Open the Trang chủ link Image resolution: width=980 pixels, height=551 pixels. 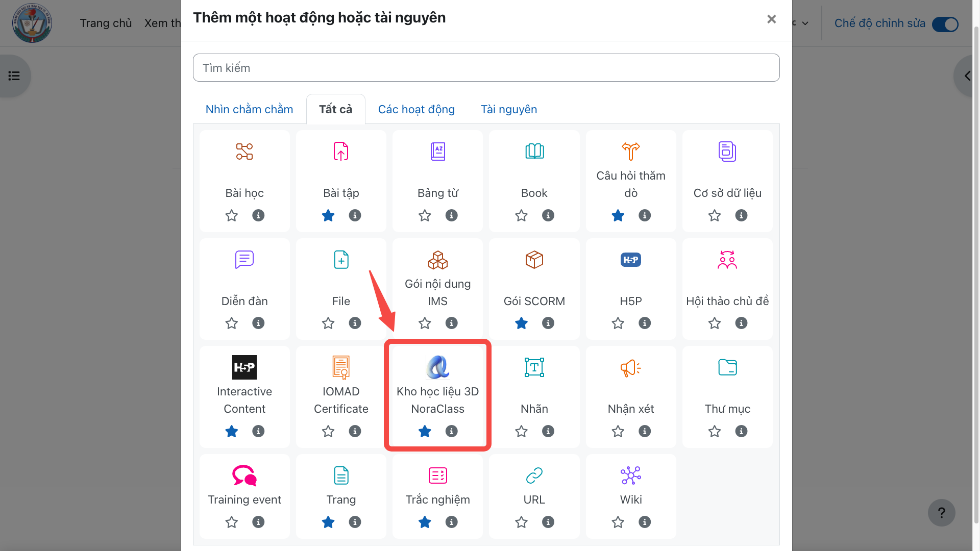point(106,23)
